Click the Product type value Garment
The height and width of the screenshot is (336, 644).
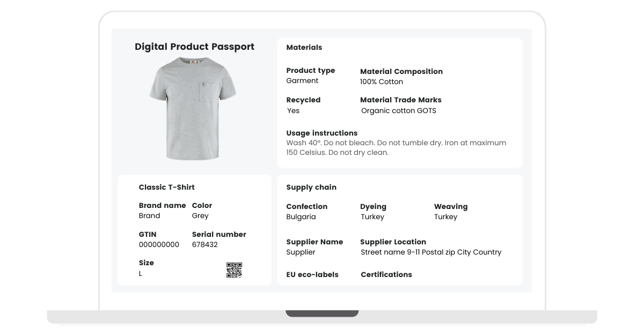(x=302, y=81)
